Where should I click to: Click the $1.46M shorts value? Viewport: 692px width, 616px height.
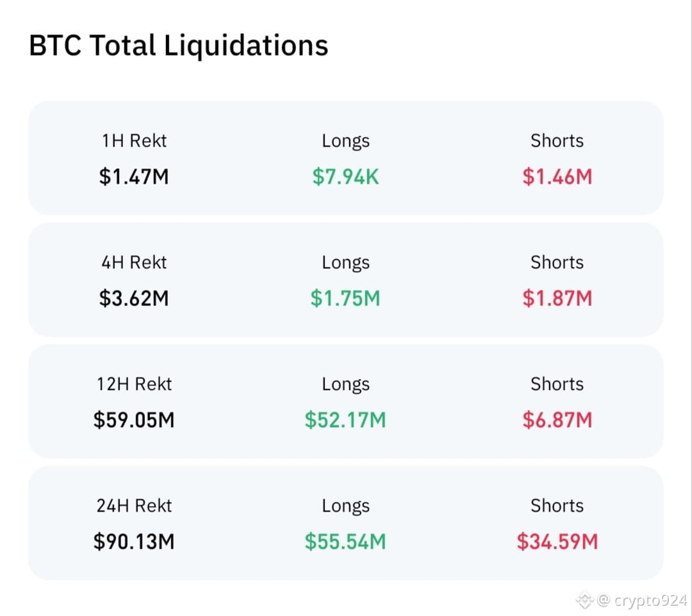point(557,177)
